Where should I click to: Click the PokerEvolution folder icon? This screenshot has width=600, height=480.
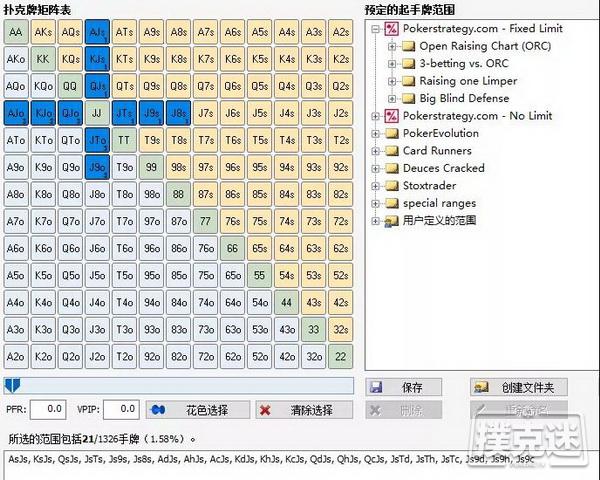391,133
